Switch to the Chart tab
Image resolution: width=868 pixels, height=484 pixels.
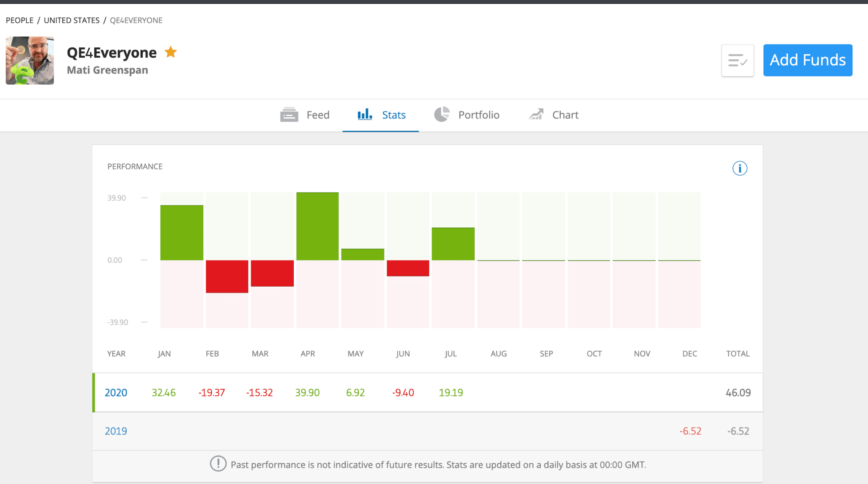[x=565, y=115]
